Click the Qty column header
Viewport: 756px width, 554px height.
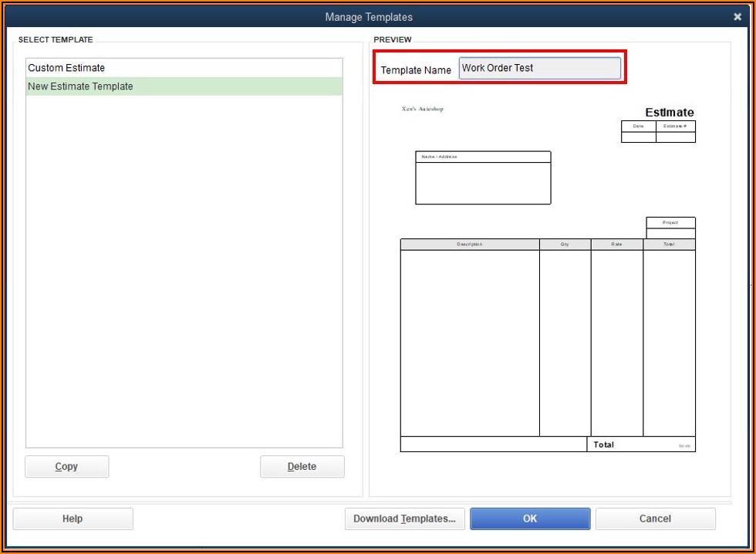pyautogui.click(x=565, y=243)
